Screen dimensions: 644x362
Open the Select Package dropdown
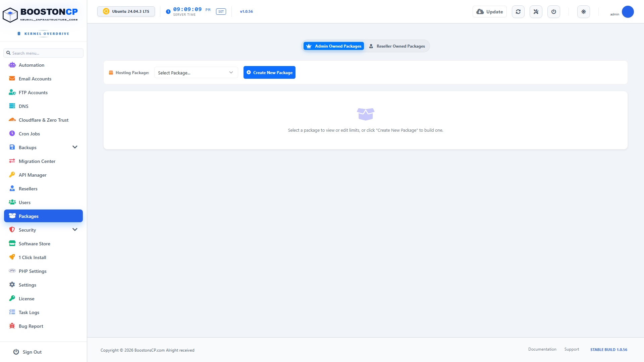(x=196, y=73)
